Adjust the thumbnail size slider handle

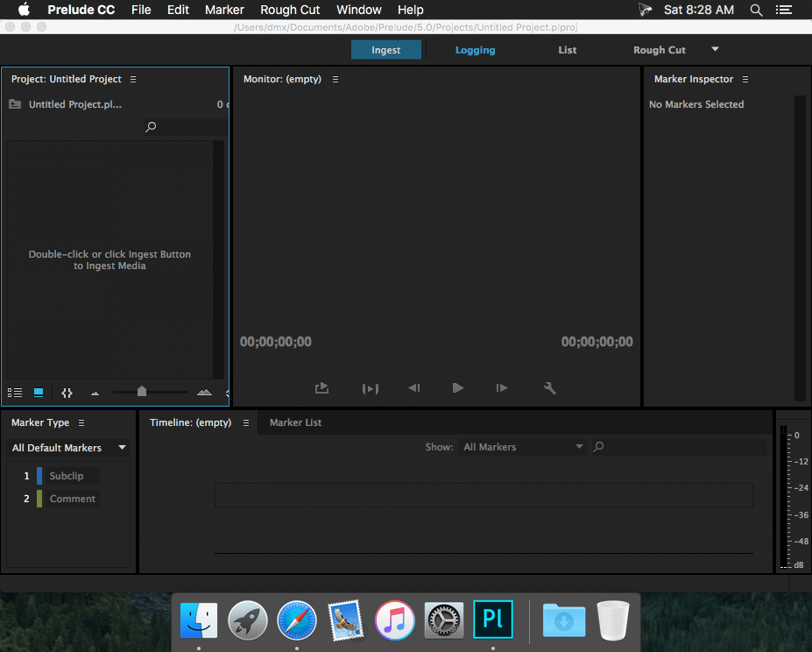[141, 392]
